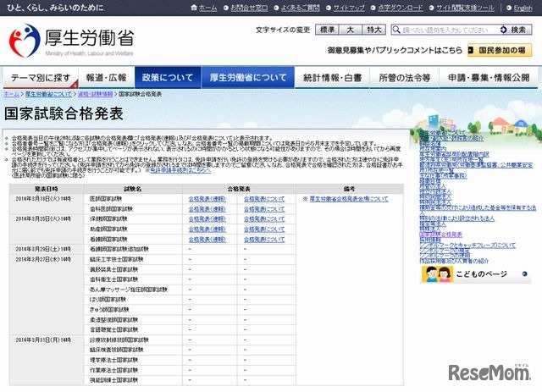Open 特別の法律により設立される法人 sidebar link
The image size is (542, 392).
457,218
